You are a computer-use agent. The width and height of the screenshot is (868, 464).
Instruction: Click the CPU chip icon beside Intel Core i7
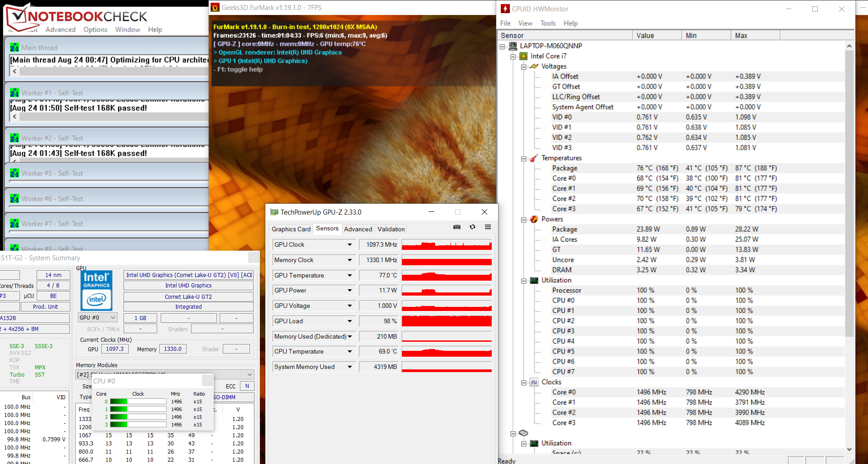click(x=523, y=56)
